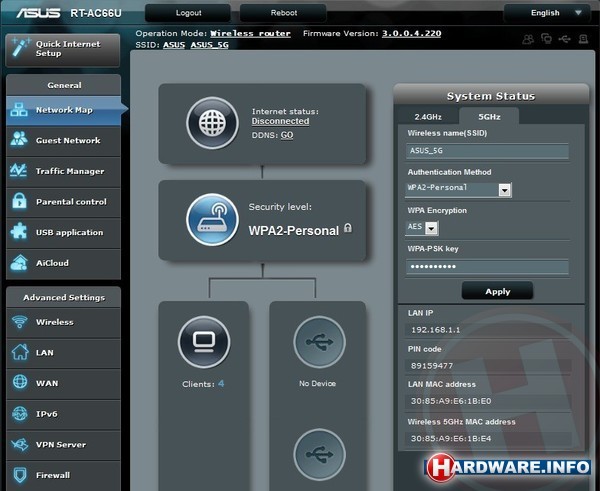
Task: Open Traffic Manager section
Action: pyautogui.click(x=64, y=171)
